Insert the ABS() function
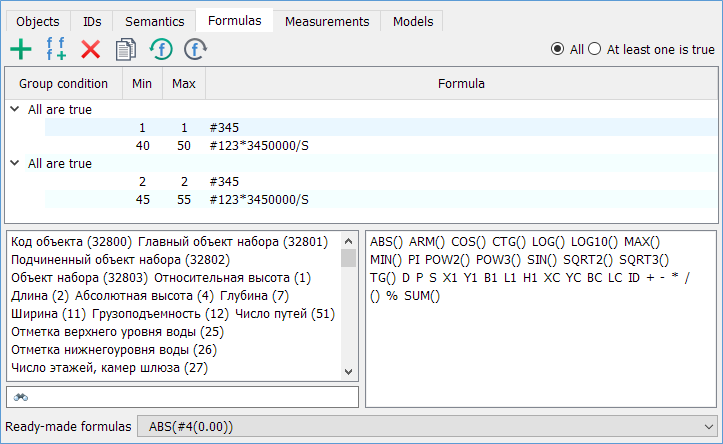Viewport: 723px width, 444px height. point(387,242)
